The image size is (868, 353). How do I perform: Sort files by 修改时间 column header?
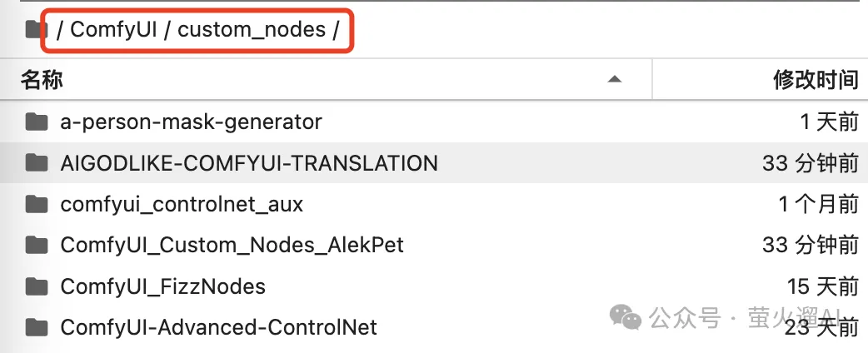pyautogui.click(x=816, y=80)
